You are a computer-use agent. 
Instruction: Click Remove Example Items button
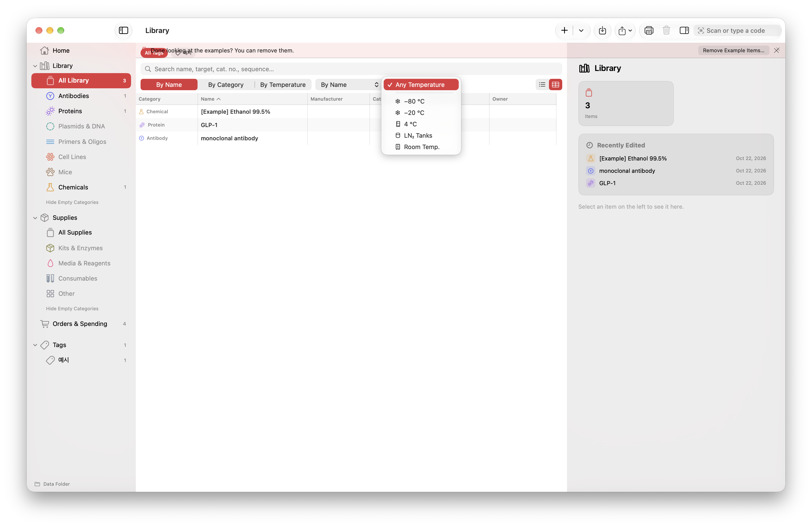(x=733, y=50)
